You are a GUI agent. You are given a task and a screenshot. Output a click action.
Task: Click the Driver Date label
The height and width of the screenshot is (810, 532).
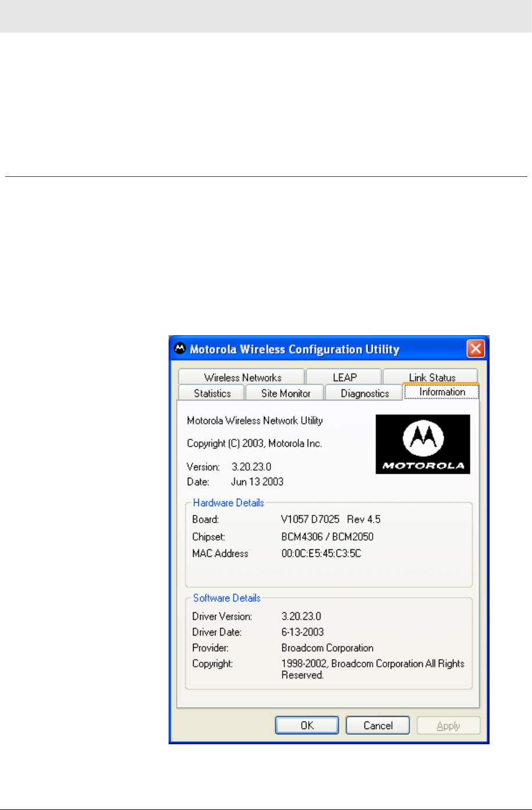217,632
